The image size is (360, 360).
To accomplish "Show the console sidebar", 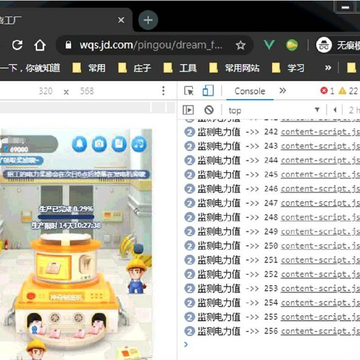I will [188, 110].
